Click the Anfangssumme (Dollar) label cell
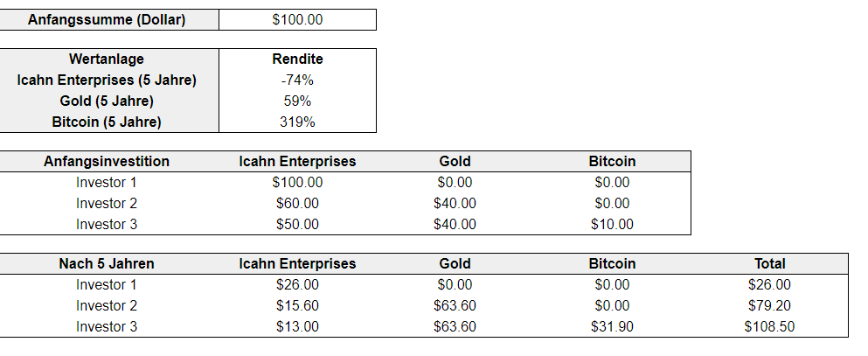868x356 pixels. click(x=107, y=20)
